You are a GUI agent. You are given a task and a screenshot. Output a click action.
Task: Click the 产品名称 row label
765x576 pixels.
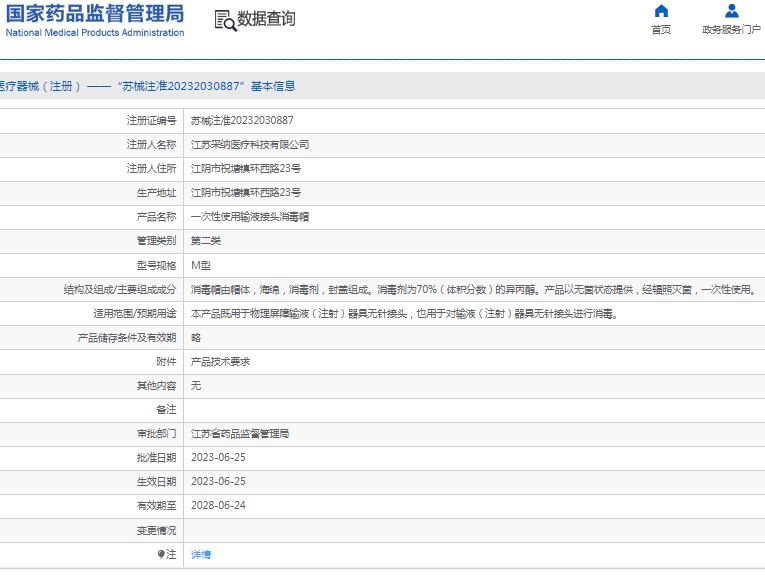click(156, 217)
